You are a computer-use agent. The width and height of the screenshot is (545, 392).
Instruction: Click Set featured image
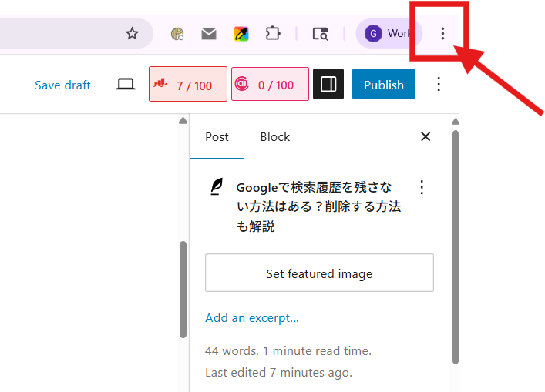(x=319, y=273)
